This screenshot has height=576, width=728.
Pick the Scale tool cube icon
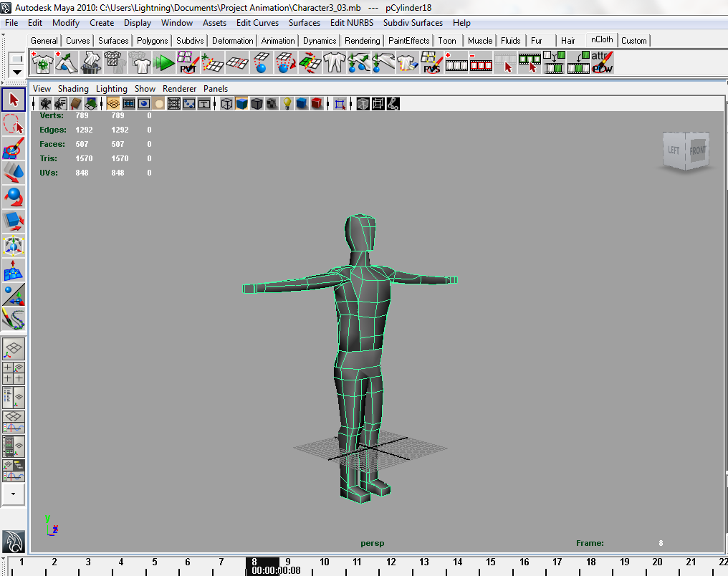click(13, 221)
